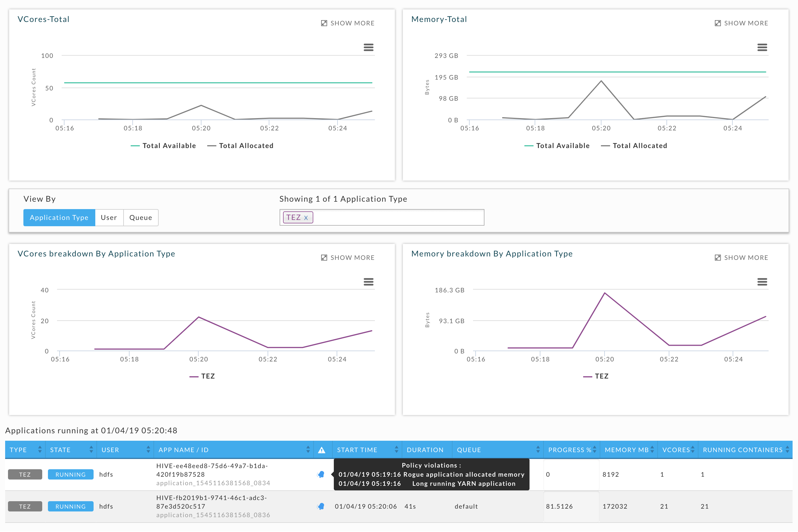Viewport: 798px width, 532px height.
Task: Click the 05:20 peak on TEZ memory line
Action: 605,293
